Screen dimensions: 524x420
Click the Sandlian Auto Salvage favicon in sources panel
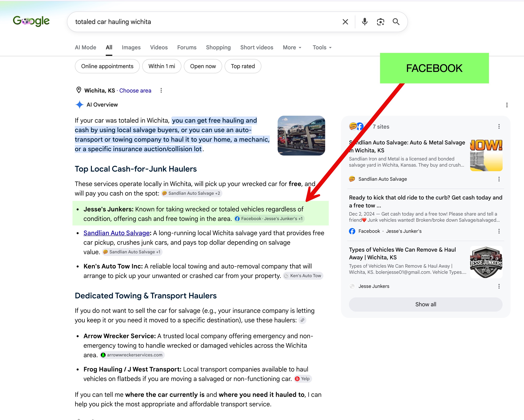(x=352, y=179)
